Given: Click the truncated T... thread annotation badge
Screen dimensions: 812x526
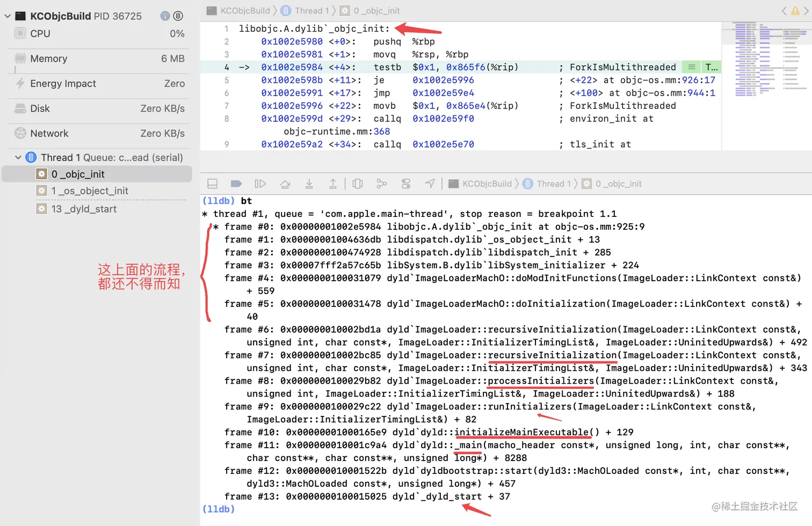Looking at the screenshot, I should point(711,67).
